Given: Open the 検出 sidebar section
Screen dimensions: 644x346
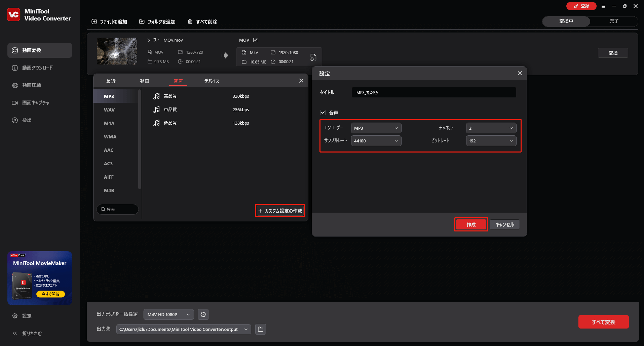Looking at the screenshot, I should coord(40,120).
